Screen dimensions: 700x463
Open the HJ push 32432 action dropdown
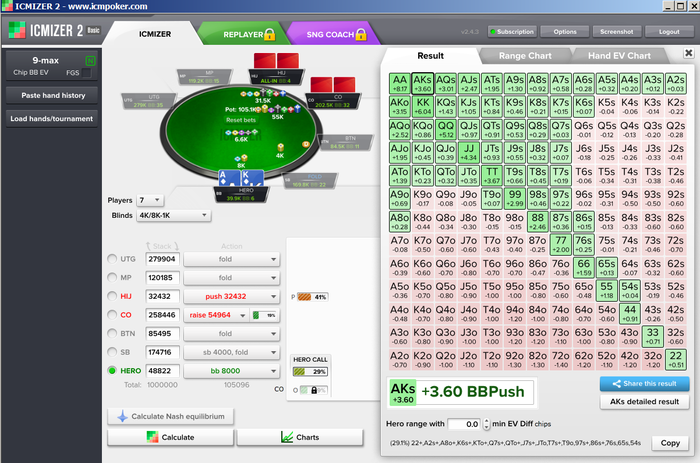tap(232, 296)
